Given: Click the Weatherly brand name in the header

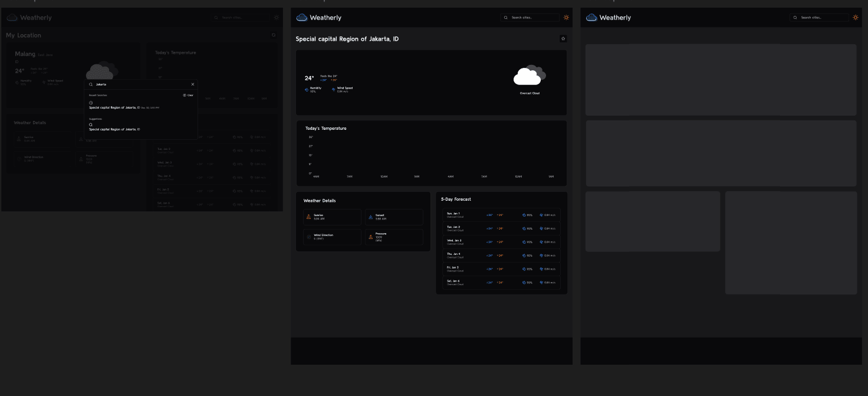Looking at the screenshot, I should point(325,17).
